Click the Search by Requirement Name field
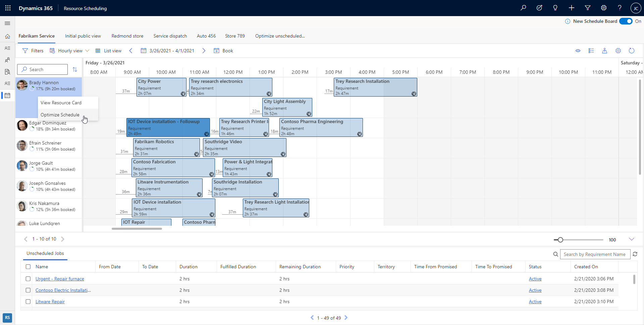This screenshot has height=325, width=644. pyautogui.click(x=595, y=254)
